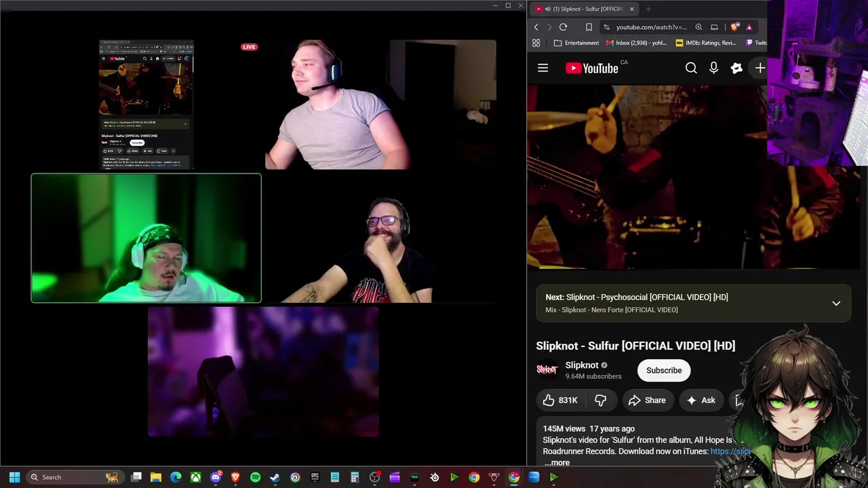This screenshot has height=488, width=868.
Task: Open site settings icon in address bar
Action: [x=606, y=27]
